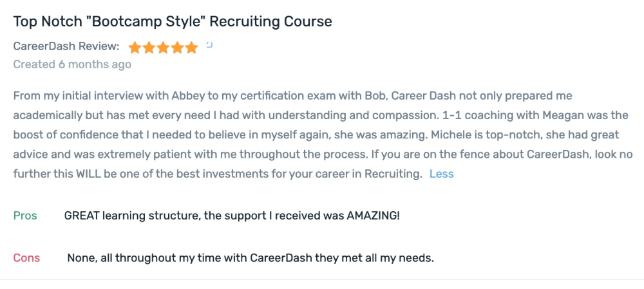Click the fifth and last rating star
The height and width of the screenshot is (289, 644).
(x=191, y=48)
